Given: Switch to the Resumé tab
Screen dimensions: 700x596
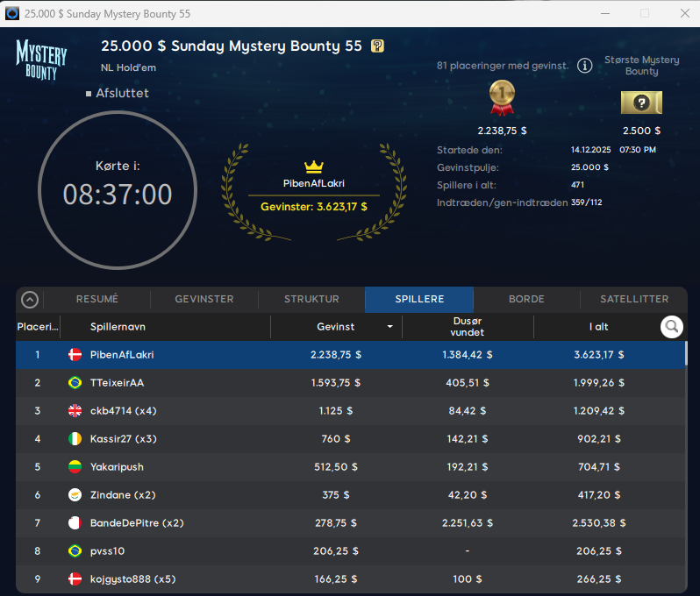Looking at the screenshot, I should coord(96,300).
